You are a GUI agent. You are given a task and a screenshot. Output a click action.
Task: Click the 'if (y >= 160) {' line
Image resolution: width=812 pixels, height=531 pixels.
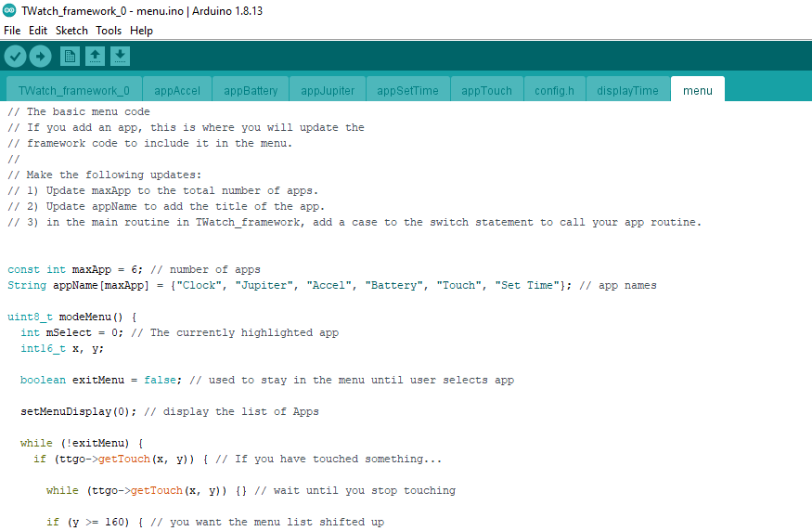click(x=215, y=523)
